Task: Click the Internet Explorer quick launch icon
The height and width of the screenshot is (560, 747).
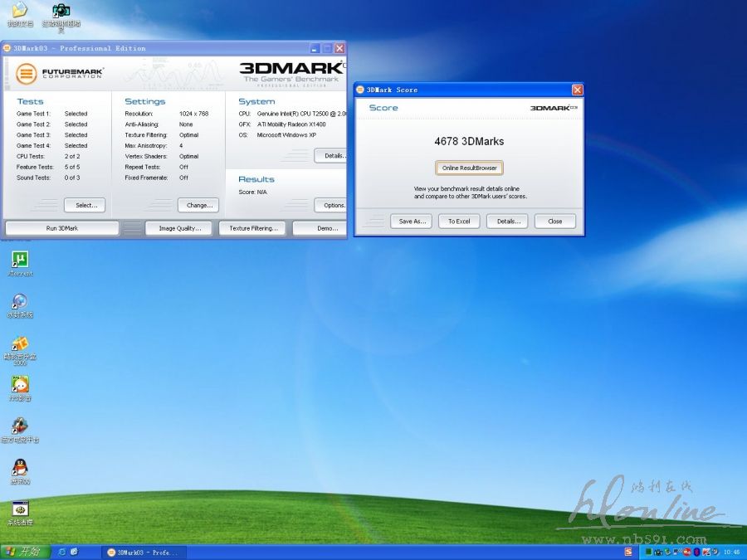Action: [x=61, y=552]
